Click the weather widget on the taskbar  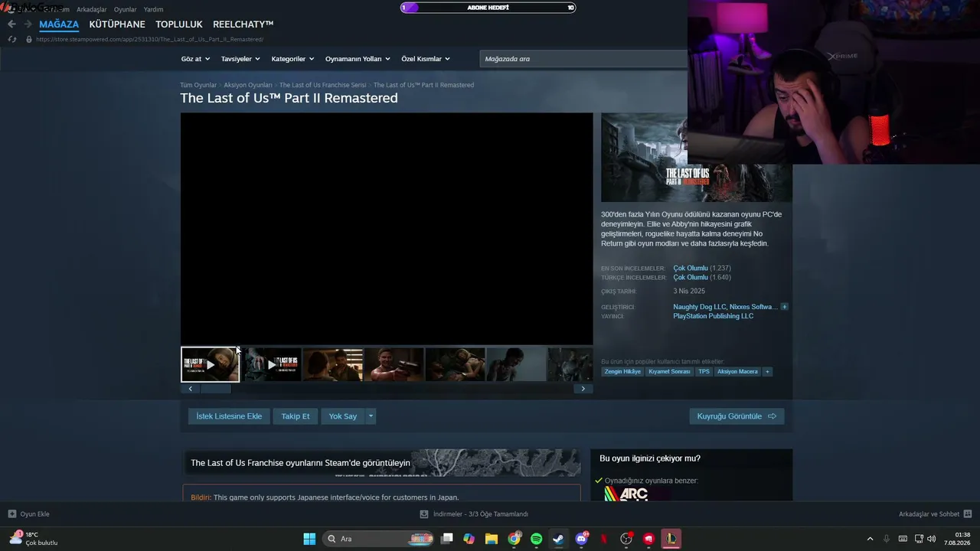coord(34,539)
